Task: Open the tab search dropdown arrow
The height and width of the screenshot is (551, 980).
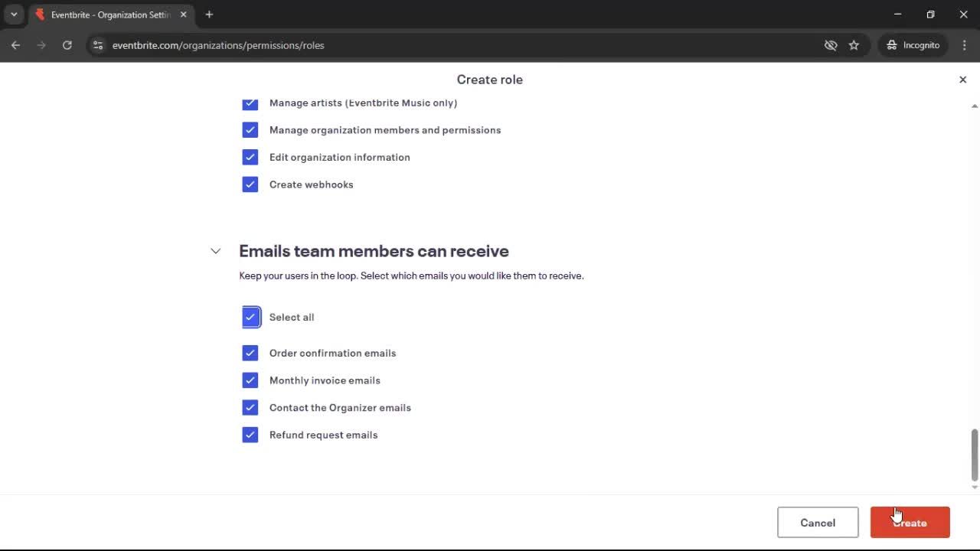Action: coord(14,15)
